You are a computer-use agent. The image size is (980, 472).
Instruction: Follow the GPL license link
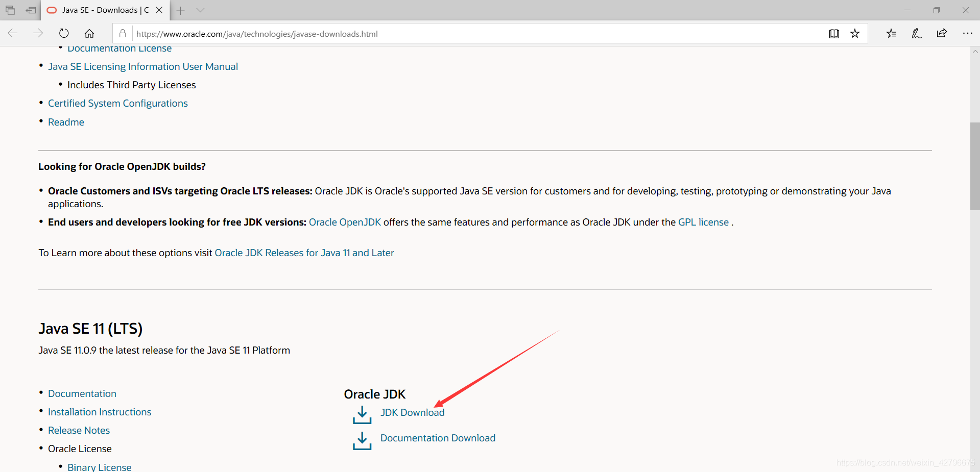(703, 222)
